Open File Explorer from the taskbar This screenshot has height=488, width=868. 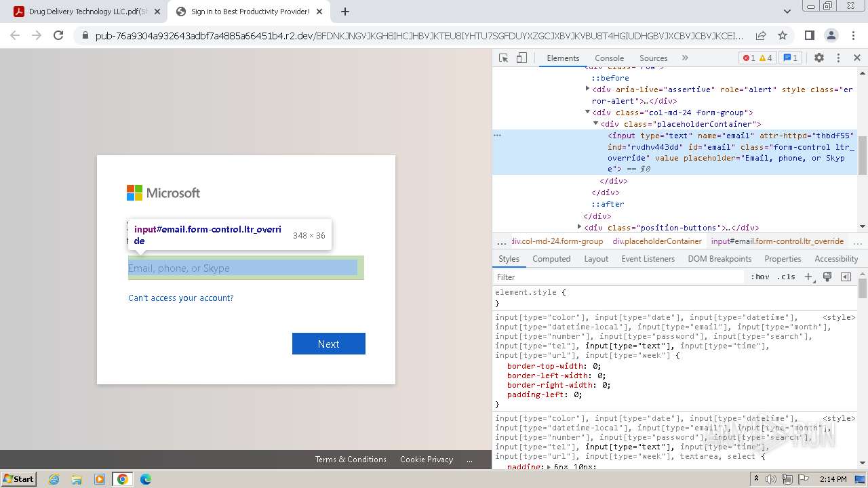click(x=77, y=479)
